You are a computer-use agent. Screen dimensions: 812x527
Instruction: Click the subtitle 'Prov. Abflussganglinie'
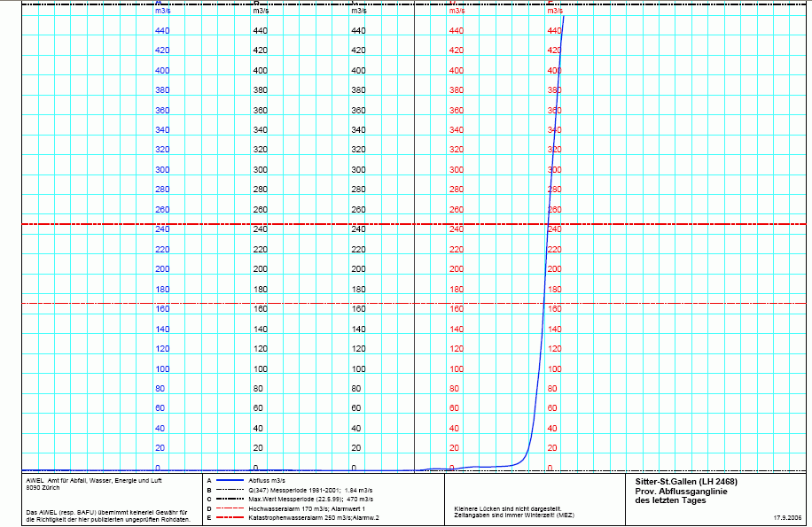[681, 492]
